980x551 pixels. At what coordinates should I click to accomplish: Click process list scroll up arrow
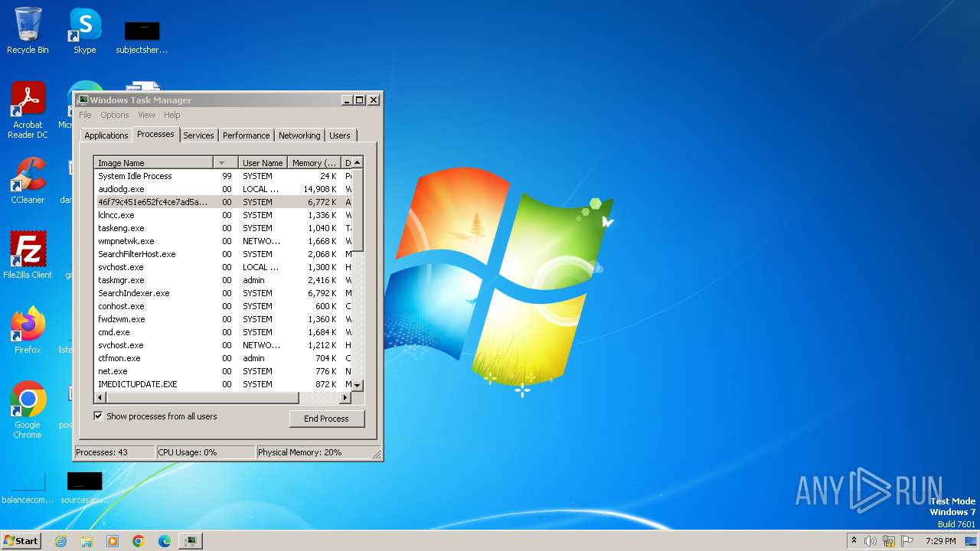point(358,163)
